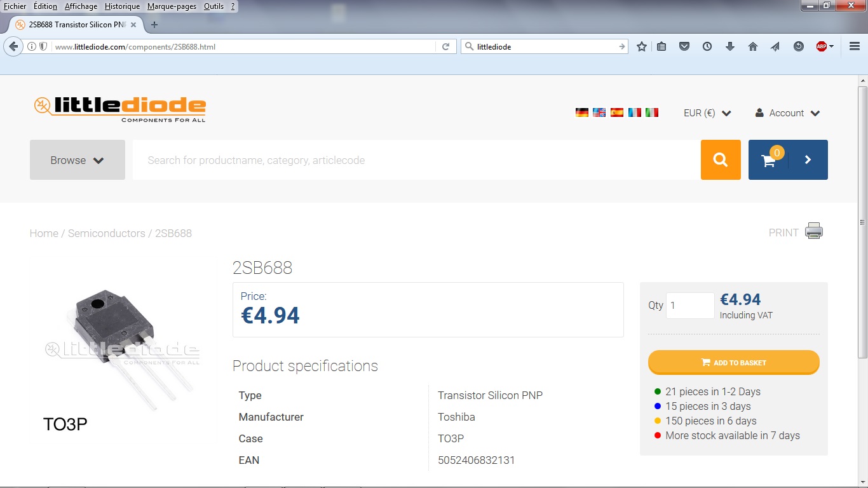Click the vertical page scrollbar
The height and width of the screenshot is (488, 868).
[x=862, y=222]
